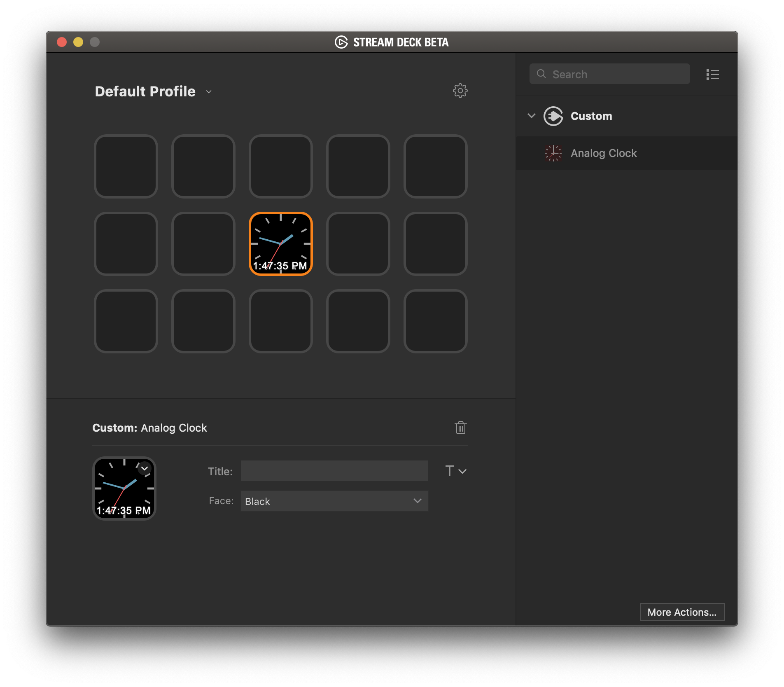Click the Analog Clock action icon in list

pos(553,153)
